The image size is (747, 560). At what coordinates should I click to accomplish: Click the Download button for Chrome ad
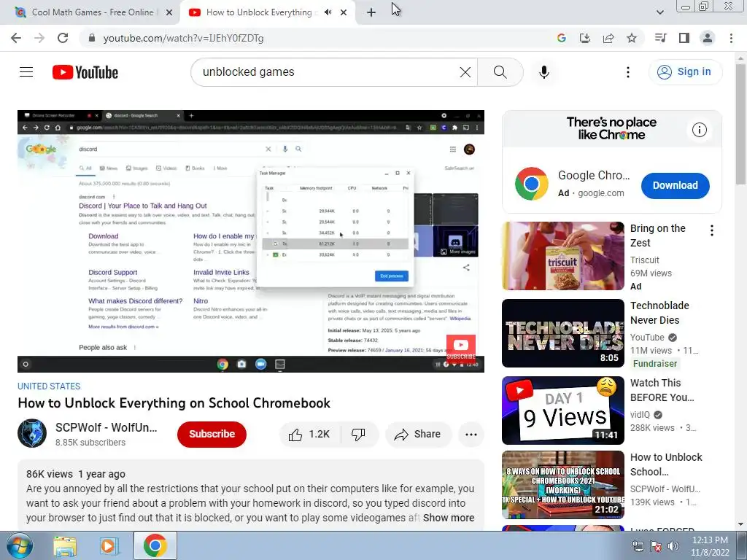675,185
